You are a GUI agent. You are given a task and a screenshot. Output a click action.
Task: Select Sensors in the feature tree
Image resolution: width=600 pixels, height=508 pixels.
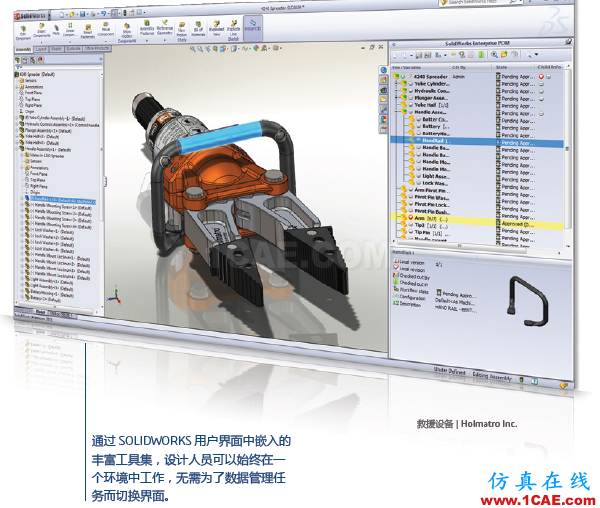pos(28,80)
